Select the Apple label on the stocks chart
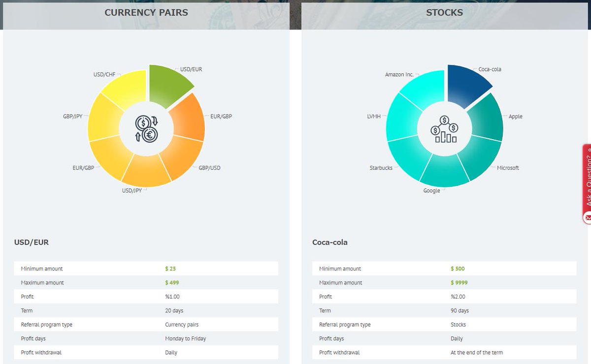The width and height of the screenshot is (591, 364). click(516, 117)
